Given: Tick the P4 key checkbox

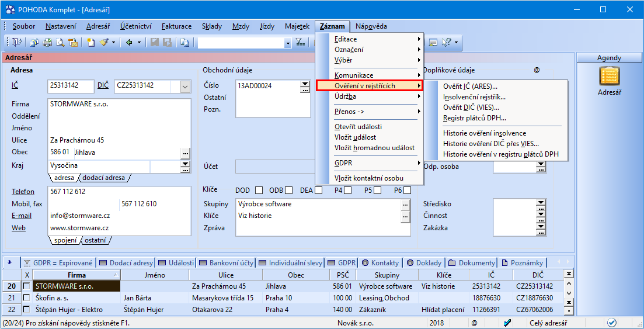Looking at the screenshot, I should click(348, 191).
